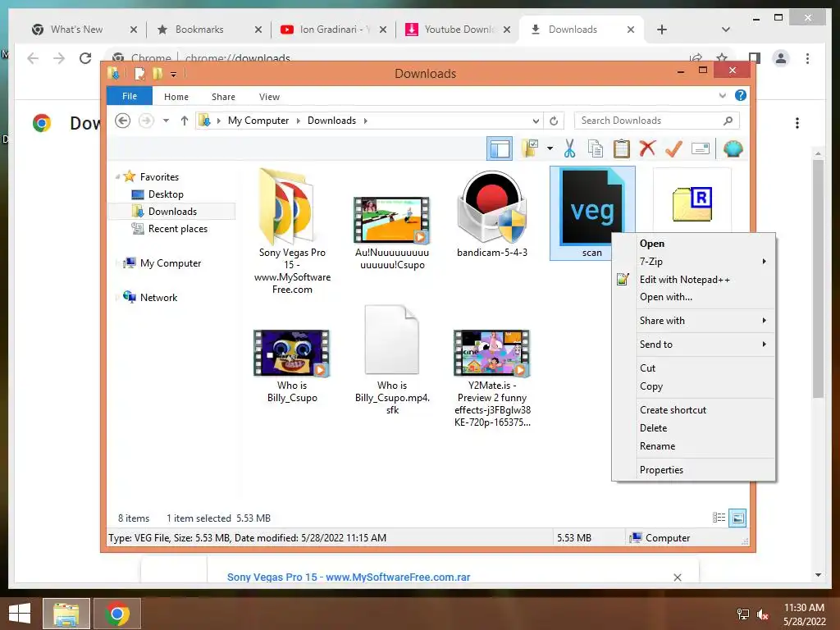Open the 7-Zip submenu
Viewport: 840px width, 630px height.
(693, 262)
